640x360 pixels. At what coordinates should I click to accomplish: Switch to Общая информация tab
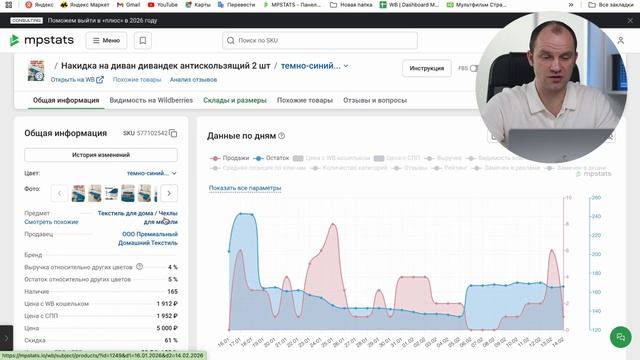tap(66, 100)
